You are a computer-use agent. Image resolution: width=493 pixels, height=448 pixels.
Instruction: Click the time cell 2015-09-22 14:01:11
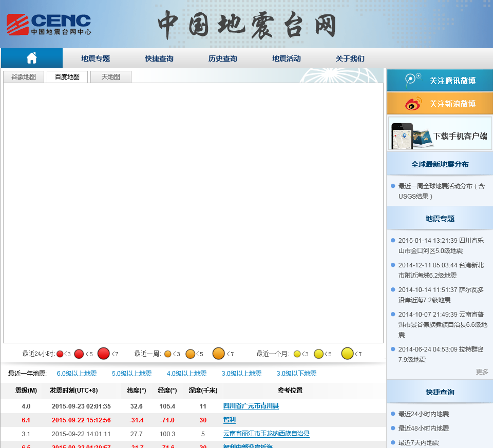81,434
